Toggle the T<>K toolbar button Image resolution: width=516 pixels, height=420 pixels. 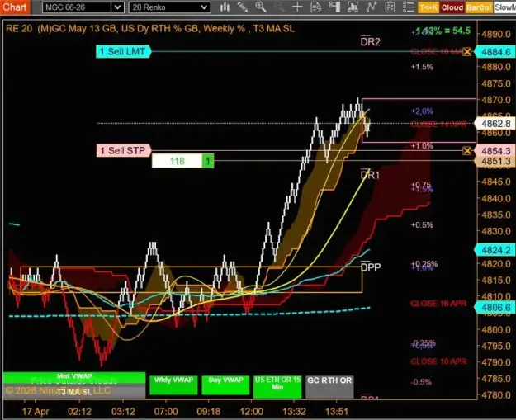pyautogui.click(x=428, y=7)
